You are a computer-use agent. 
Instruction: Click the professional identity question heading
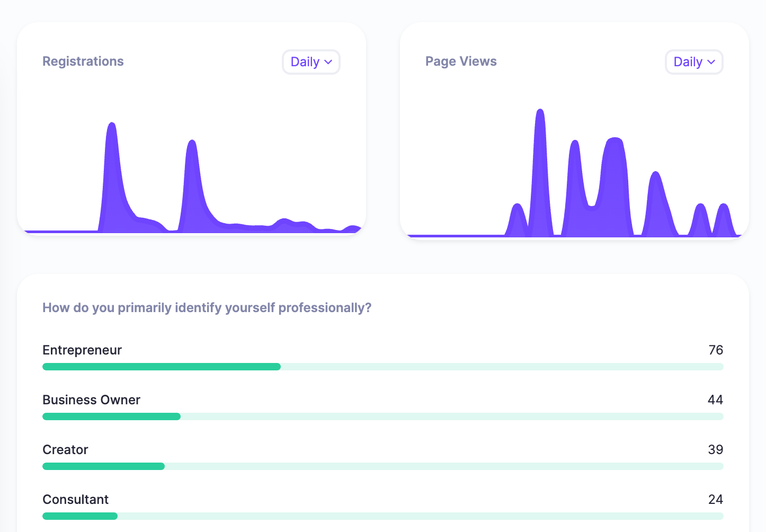pyautogui.click(x=207, y=308)
